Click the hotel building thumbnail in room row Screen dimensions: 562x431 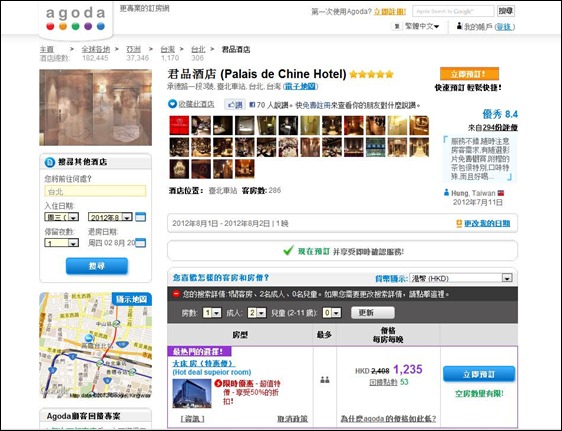pos(192,393)
